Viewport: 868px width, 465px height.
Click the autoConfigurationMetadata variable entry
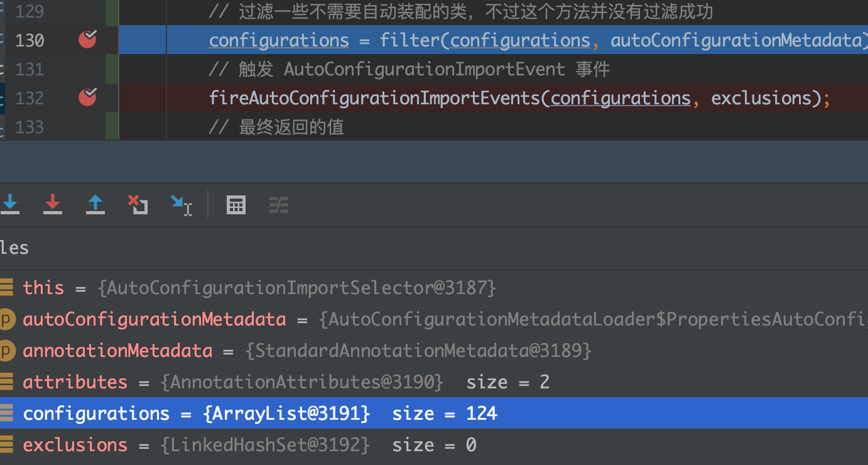pyautogui.click(x=154, y=319)
